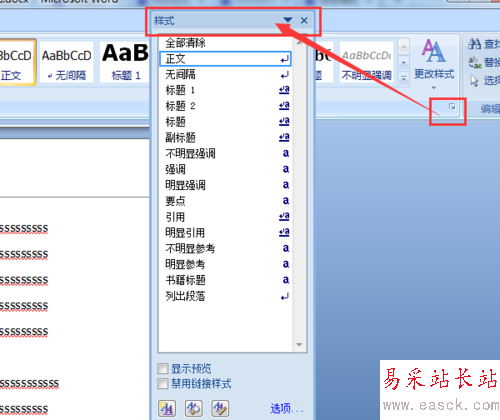Click the styles list scroll down arrow
Viewport: 500px width, 420px height.
299,345
